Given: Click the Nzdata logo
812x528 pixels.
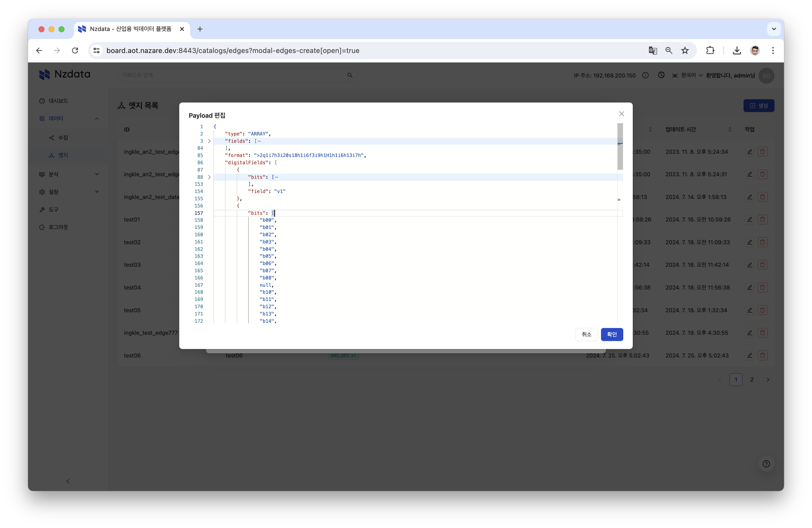Looking at the screenshot, I should (65, 74).
